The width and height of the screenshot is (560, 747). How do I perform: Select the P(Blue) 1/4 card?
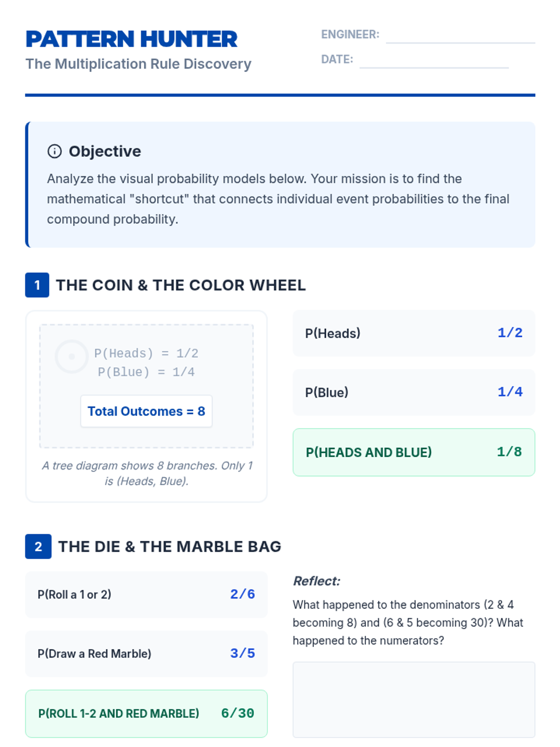[x=414, y=392]
